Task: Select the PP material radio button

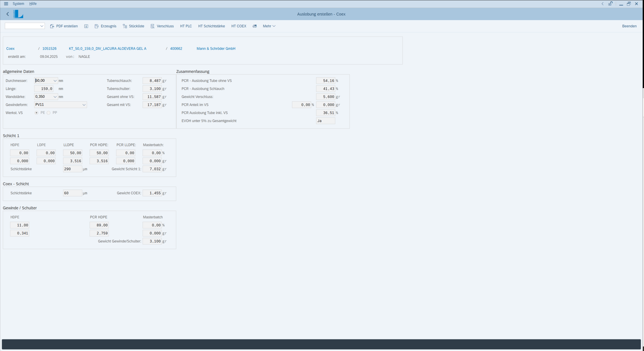Action: [49, 113]
